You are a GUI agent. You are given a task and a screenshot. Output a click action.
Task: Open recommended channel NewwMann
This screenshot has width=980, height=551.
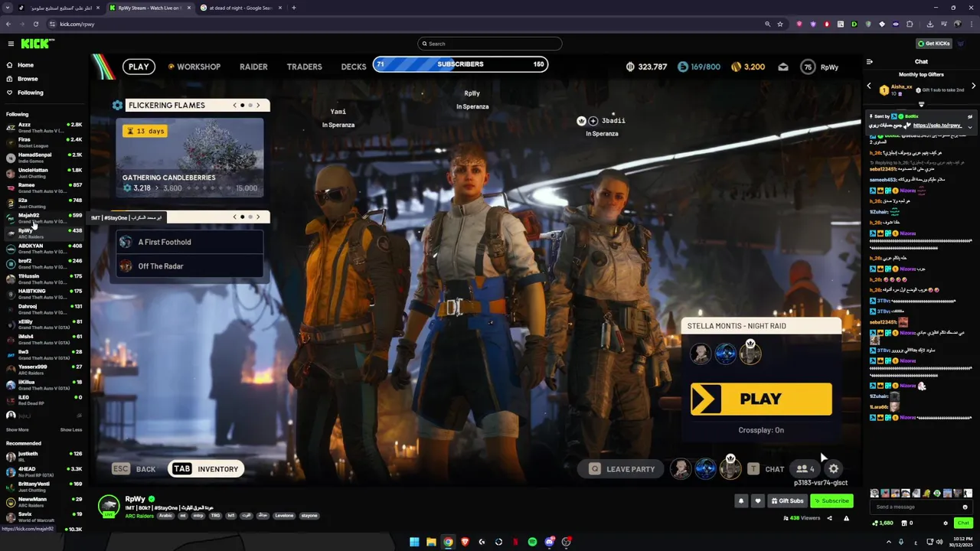pos(45,502)
